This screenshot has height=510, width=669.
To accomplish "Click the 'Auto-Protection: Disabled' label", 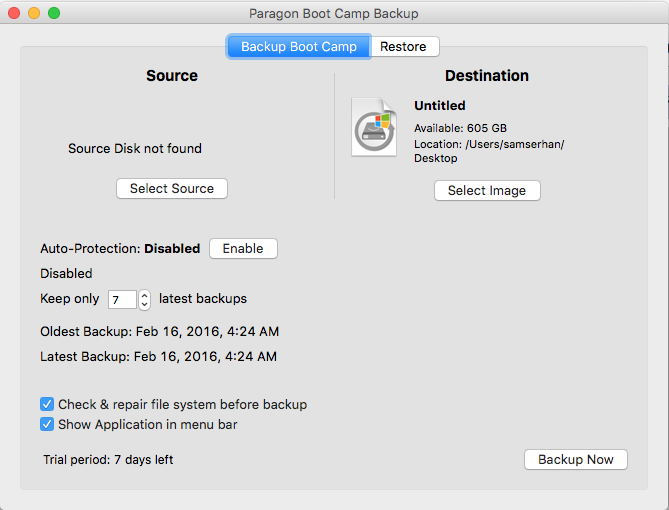I will (120, 248).
